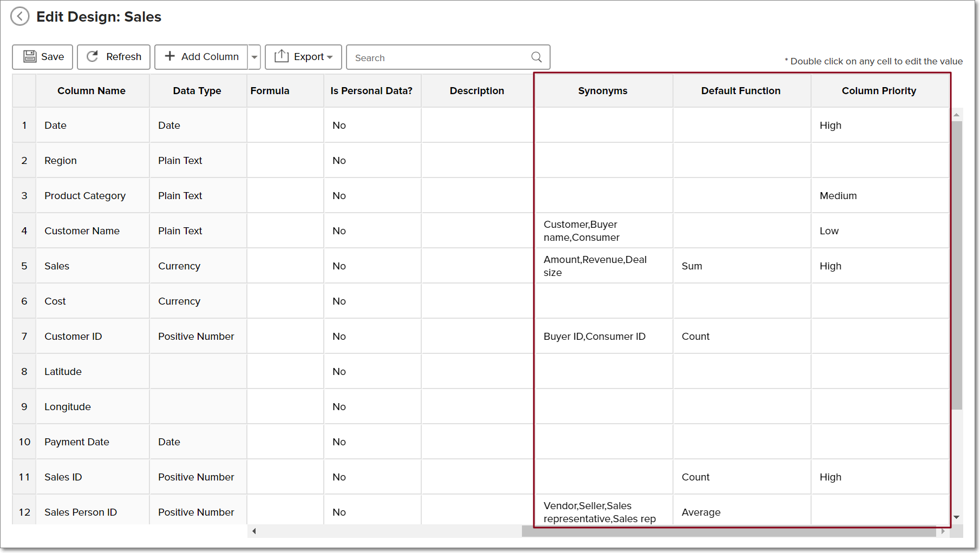Open the Add Column dropdown arrow

[x=254, y=57]
